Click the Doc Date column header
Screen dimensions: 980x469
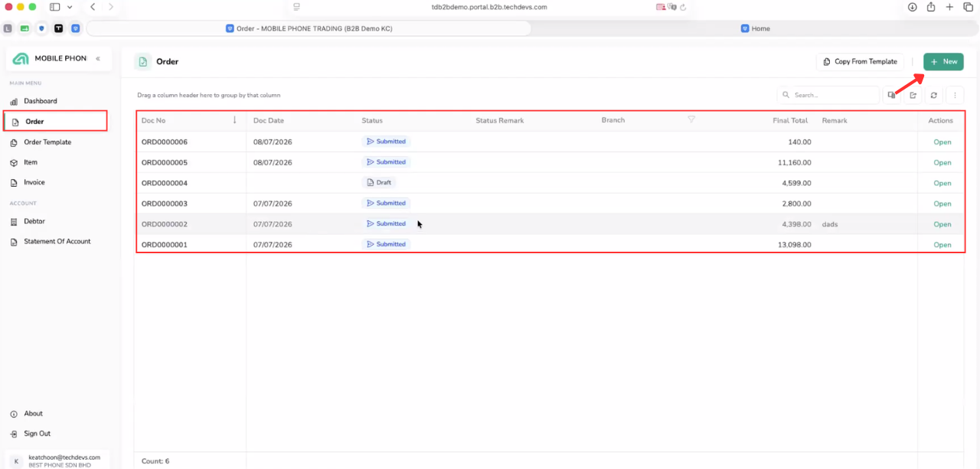pos(269,121)
